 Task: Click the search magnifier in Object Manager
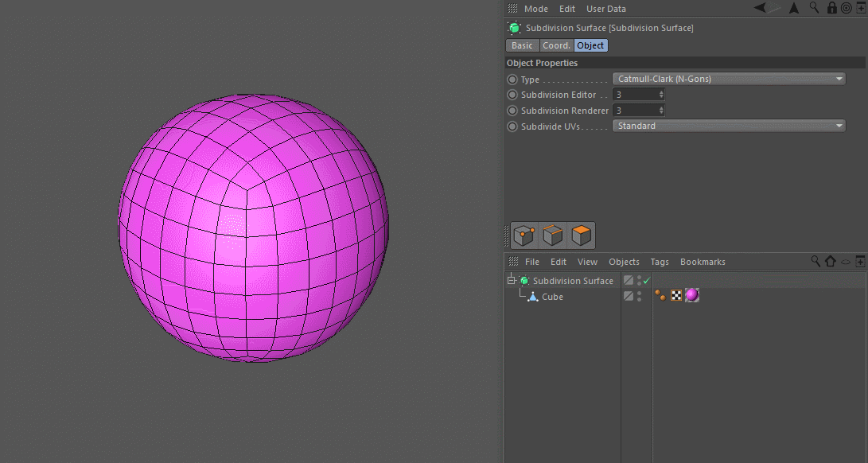click(x=815, y=261)
